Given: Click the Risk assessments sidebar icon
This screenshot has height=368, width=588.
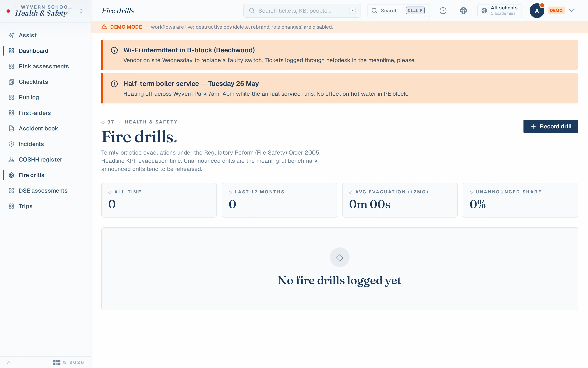Looking at the screenshot, I should 11,66.
